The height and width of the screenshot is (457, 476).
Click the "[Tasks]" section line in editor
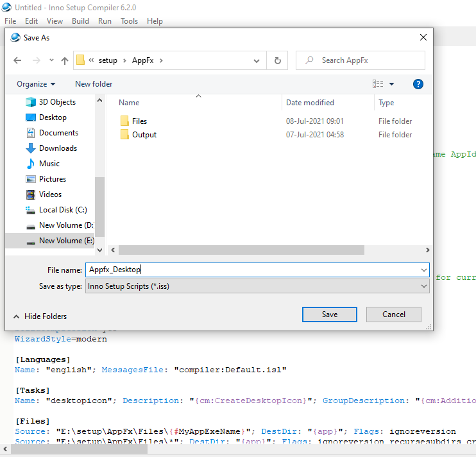click(x=33, y=390)
